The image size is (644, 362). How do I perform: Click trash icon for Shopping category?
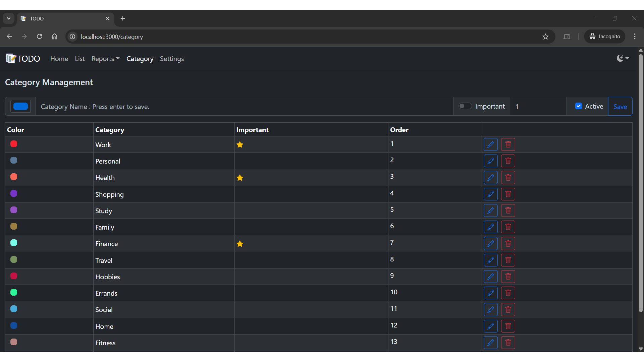pos(508,194)
